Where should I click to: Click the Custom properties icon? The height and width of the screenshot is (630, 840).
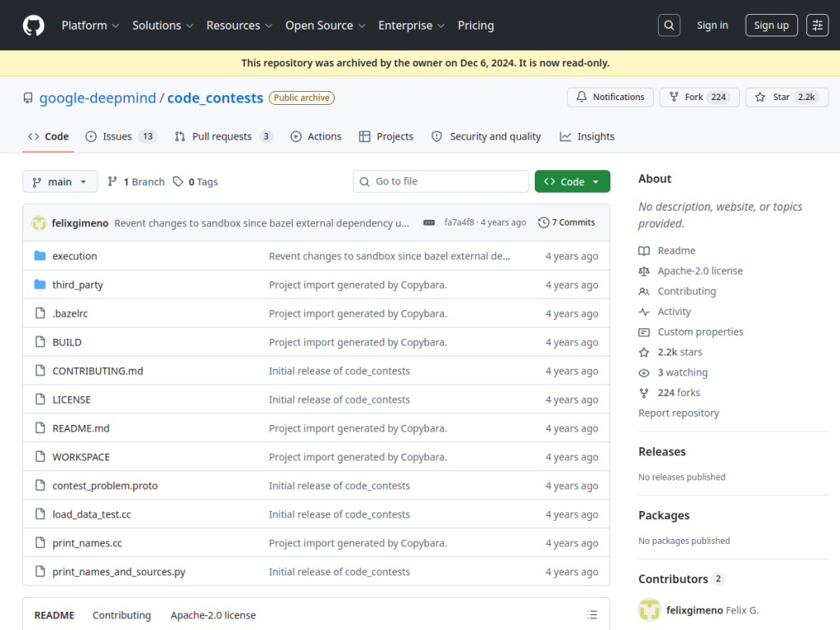644,332
